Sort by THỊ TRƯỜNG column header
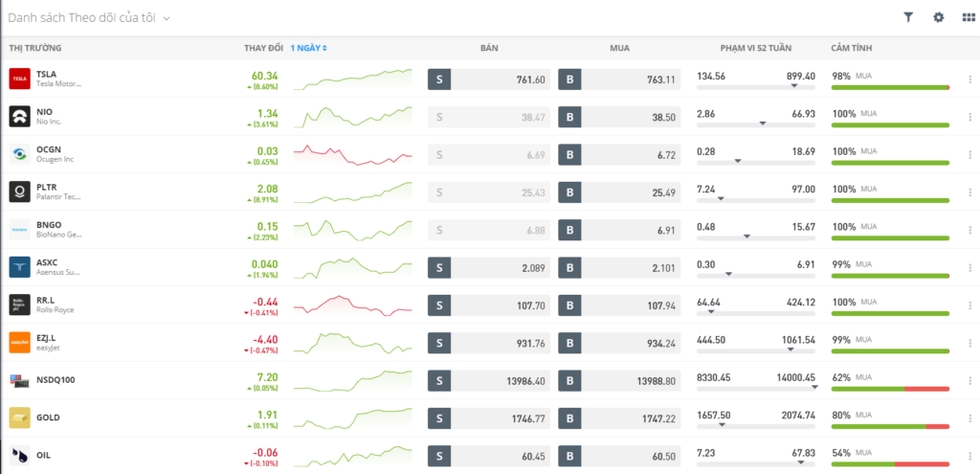The width and height of the screenshot is (980, 474). click(x=35, y=48)
